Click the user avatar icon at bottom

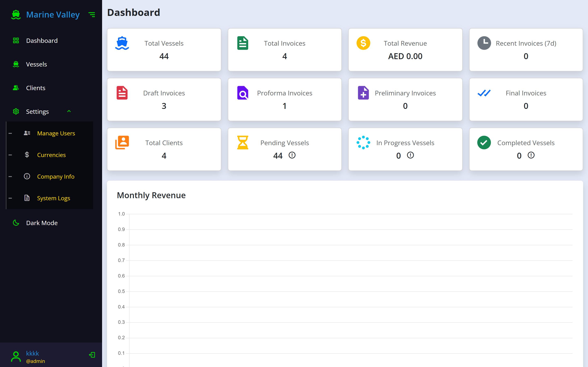(16, 357)
